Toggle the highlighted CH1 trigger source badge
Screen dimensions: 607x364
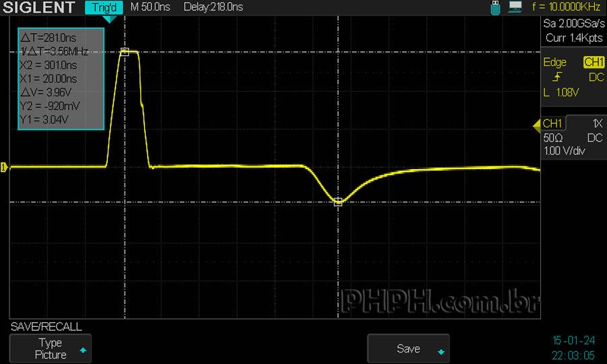coord(594,62)
